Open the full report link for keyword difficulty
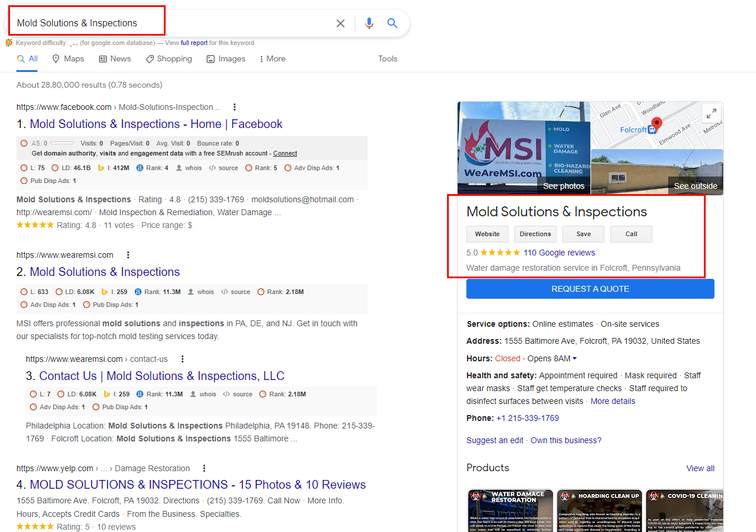This screenshot has height=532, width=756. (194, 43)
